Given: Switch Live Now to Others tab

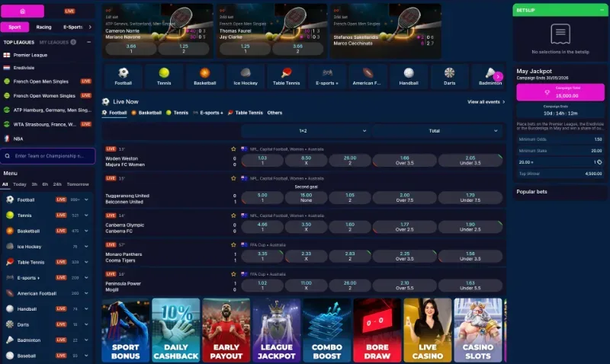Looking at the screenshot, I should pyautogui.click(x=274, y=113).
